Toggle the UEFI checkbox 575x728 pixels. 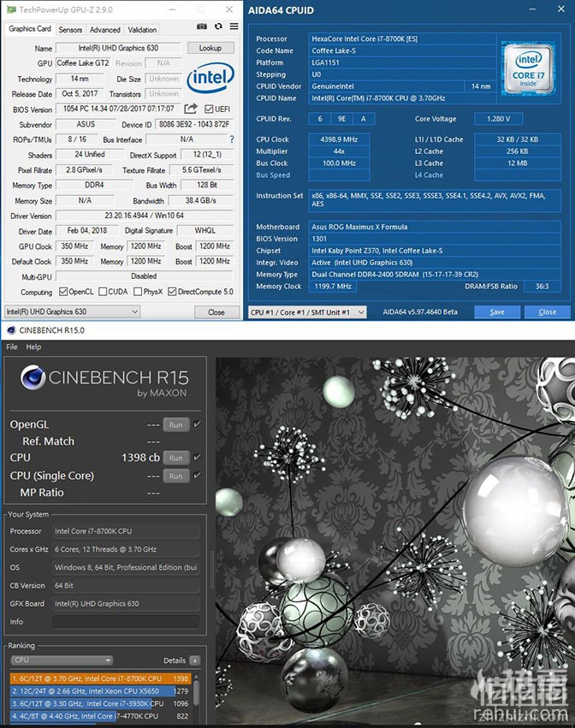click(x=209, y=109)
